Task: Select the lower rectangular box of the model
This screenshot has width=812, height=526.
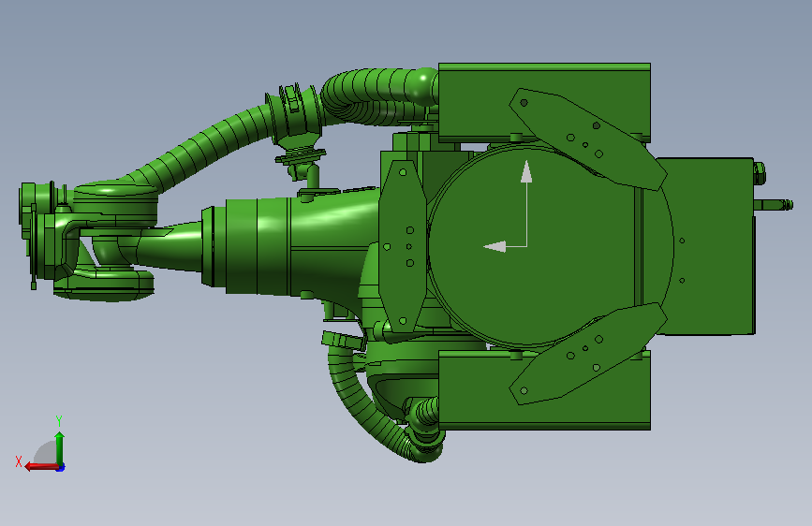Action: click(x=544, y=390)
